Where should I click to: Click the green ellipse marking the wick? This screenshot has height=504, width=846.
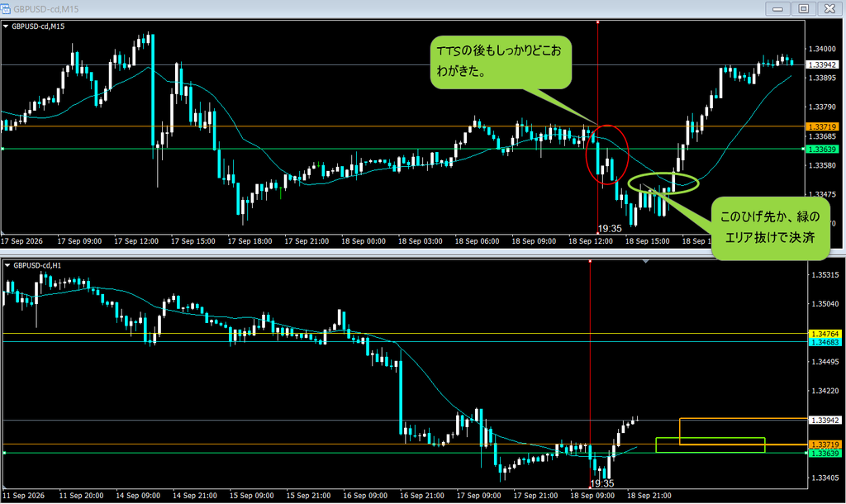tap(663, 183)
